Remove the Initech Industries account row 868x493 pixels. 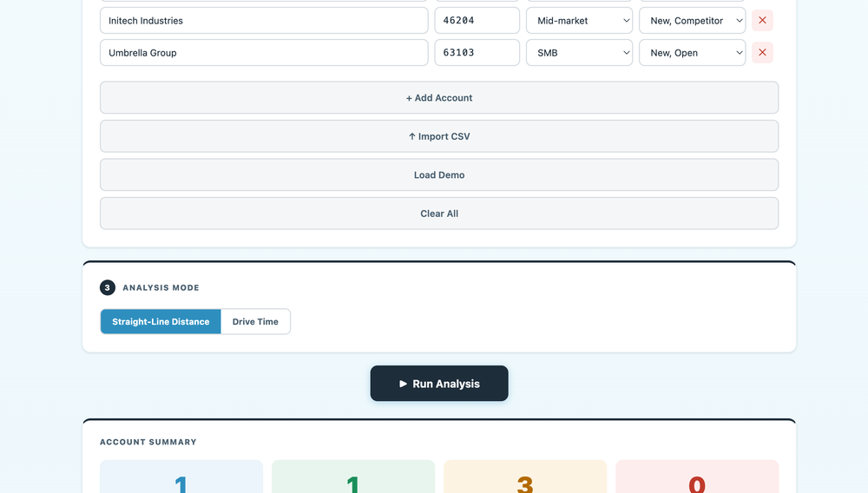pyautogui.click(x=762, y=21)
